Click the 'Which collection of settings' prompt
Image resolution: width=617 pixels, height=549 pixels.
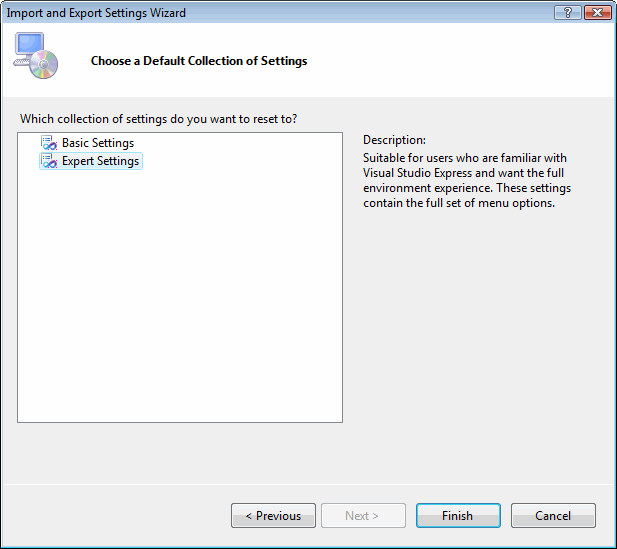(158, 119)
